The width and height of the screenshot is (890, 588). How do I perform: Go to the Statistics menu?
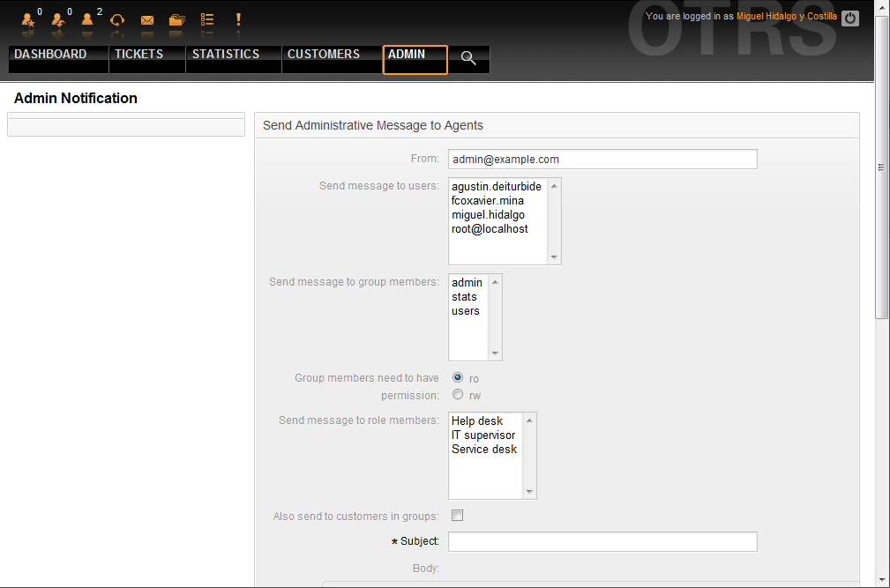[x=226, y=55]
